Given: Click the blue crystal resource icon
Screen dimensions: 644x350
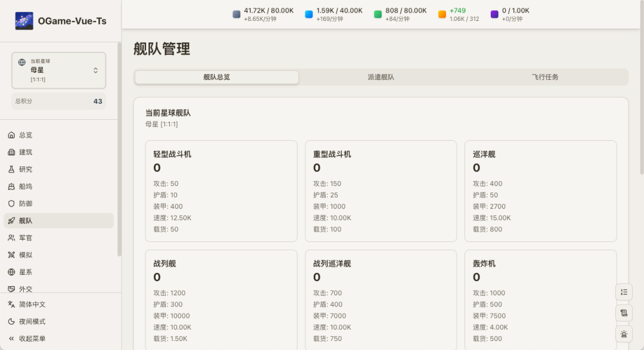Looking at the screenshot, I should coord(309,14).
